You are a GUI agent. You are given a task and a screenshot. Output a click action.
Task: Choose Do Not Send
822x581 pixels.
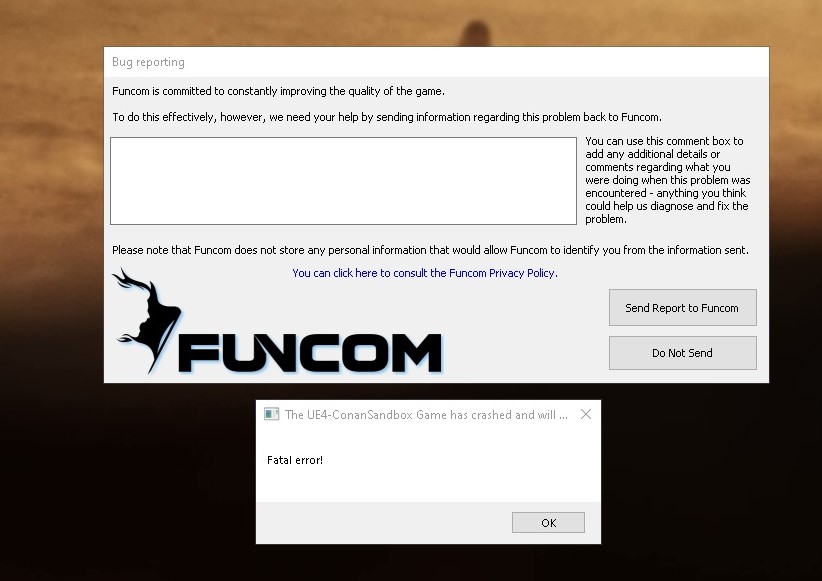(683, 353)
